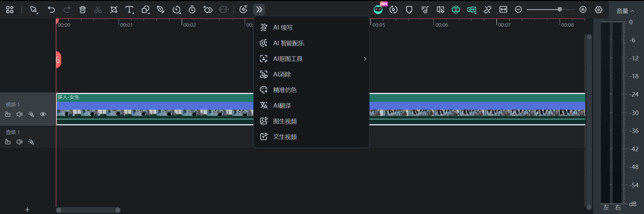
Task: Click the vertical timeline scrollbar
Action: [589, 122]
